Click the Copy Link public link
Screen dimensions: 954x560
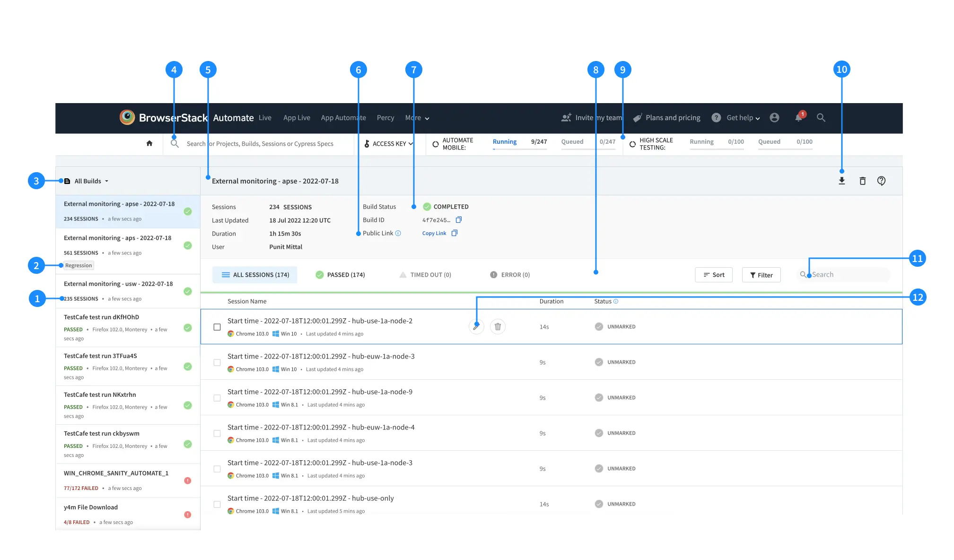pos(434,233)
